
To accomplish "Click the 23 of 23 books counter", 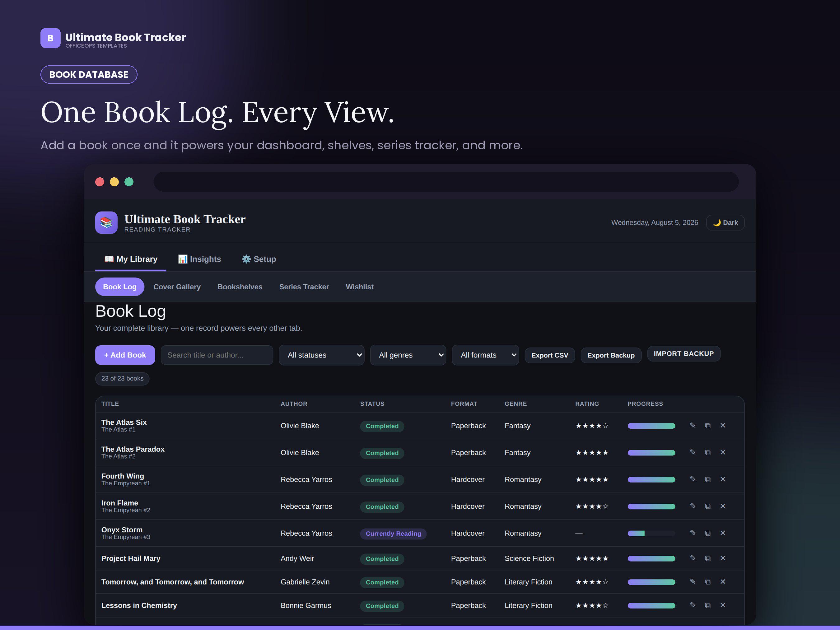I will pos(122,379).
